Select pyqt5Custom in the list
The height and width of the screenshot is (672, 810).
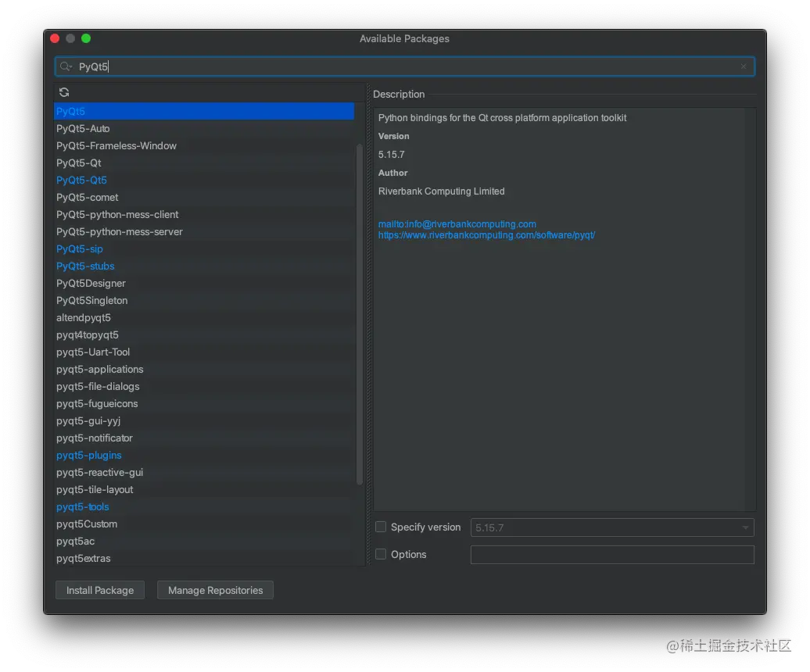(205, 524)
